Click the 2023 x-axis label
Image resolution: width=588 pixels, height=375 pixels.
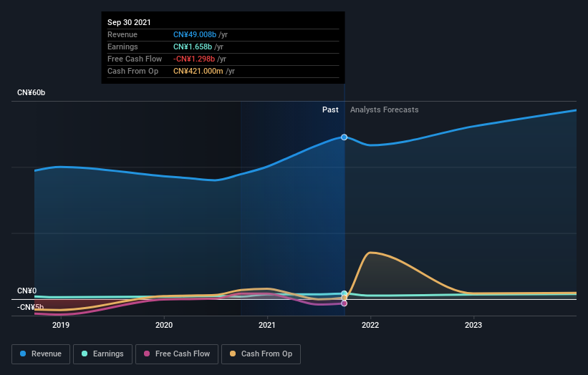473,325
